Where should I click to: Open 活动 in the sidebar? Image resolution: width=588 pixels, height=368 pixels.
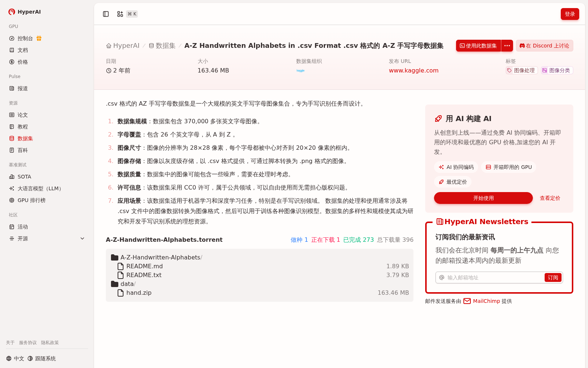23,227
